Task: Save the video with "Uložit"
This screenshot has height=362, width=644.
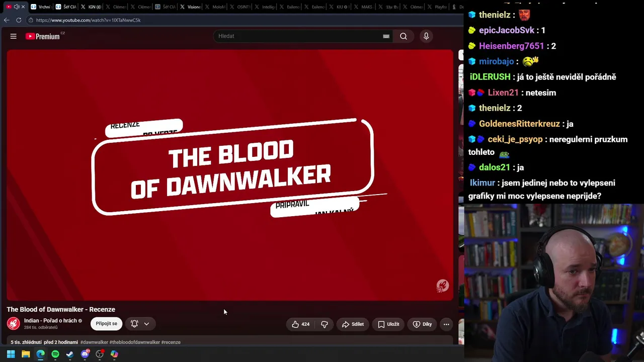Action: point(388,324)
